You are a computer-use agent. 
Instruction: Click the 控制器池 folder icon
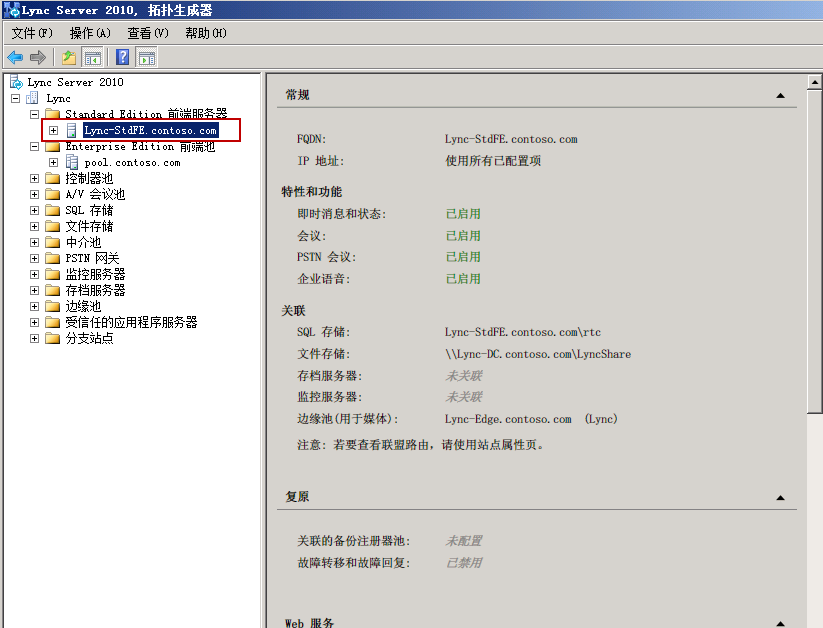52,179
